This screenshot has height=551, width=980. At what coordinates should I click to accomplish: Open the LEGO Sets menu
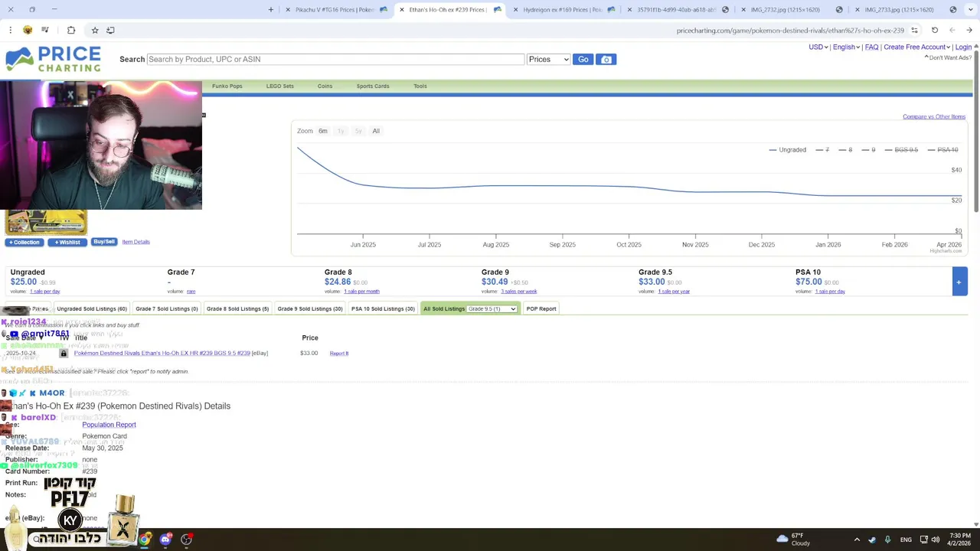[x=279, y=86]
